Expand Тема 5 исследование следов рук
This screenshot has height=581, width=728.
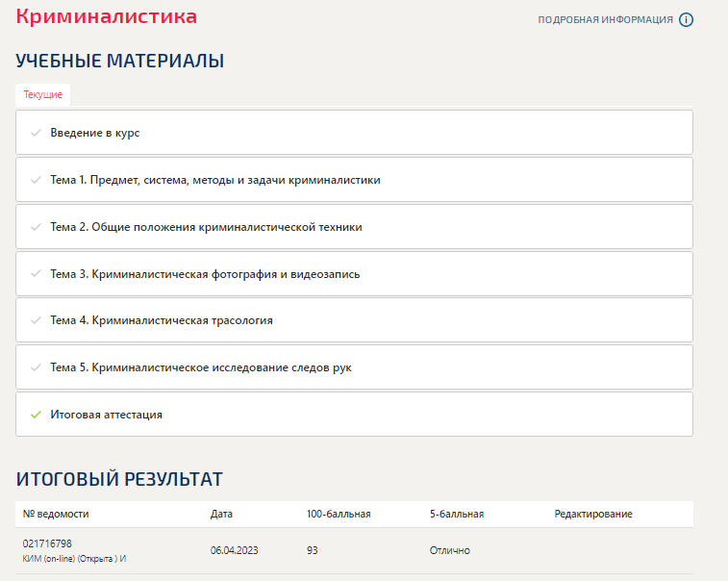(201, 367)
